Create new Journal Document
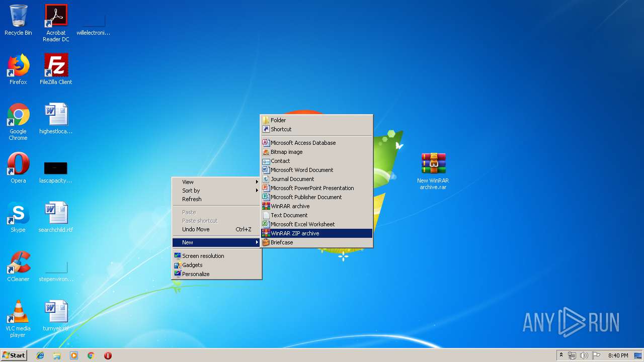The height and width of the screenshot is (362, 644). 316,179
